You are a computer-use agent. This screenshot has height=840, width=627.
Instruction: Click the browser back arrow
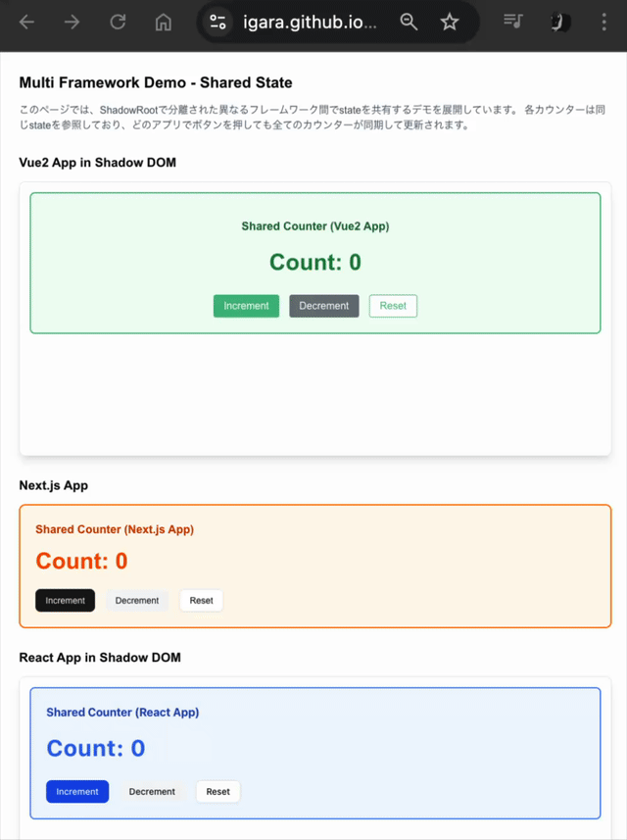point(26,23)
